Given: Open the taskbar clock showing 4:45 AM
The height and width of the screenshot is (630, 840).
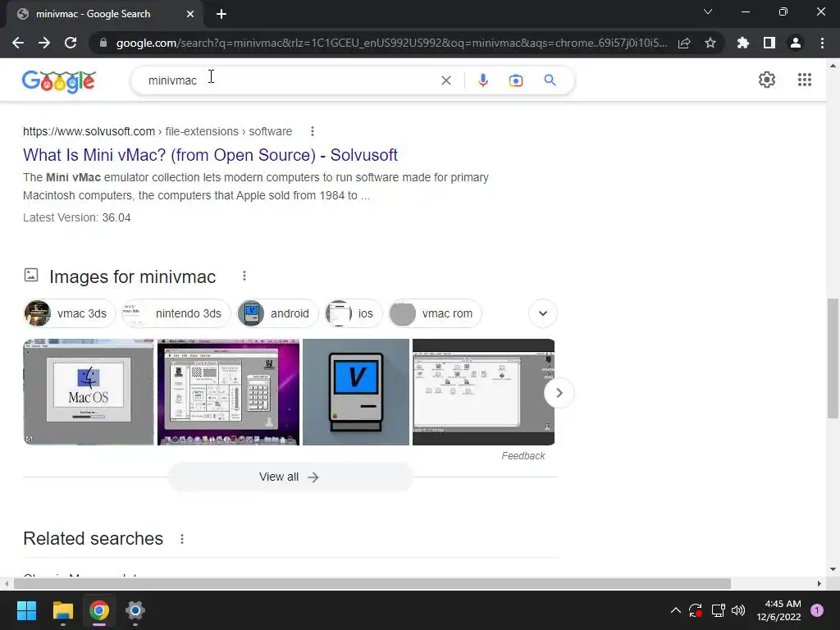Looking at the screenshot, I should click(x=778, y=610).
